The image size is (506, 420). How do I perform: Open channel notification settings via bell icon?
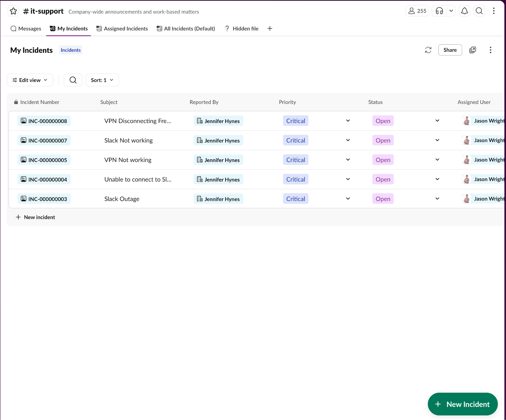(x=464, y=11)
